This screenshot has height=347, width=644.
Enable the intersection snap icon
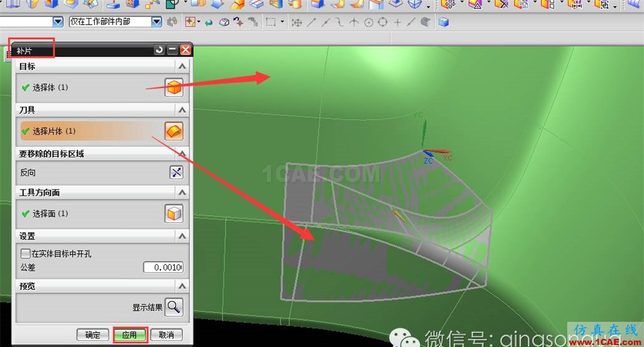point(354,22)
